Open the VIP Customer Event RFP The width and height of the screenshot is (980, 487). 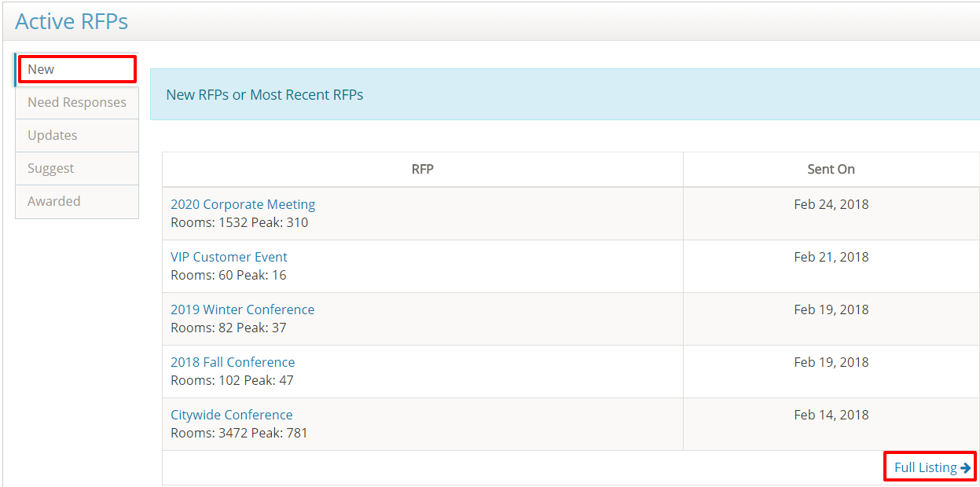pyautogui.click(x=229, y=257)
